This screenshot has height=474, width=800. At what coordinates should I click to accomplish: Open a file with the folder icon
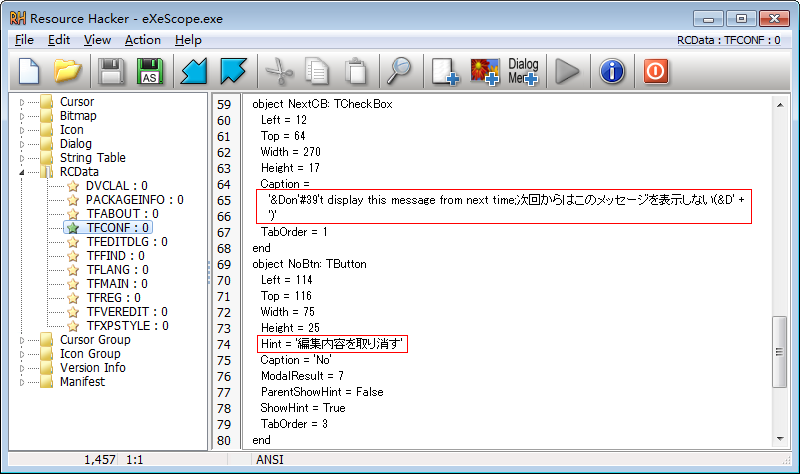point(68,71)
